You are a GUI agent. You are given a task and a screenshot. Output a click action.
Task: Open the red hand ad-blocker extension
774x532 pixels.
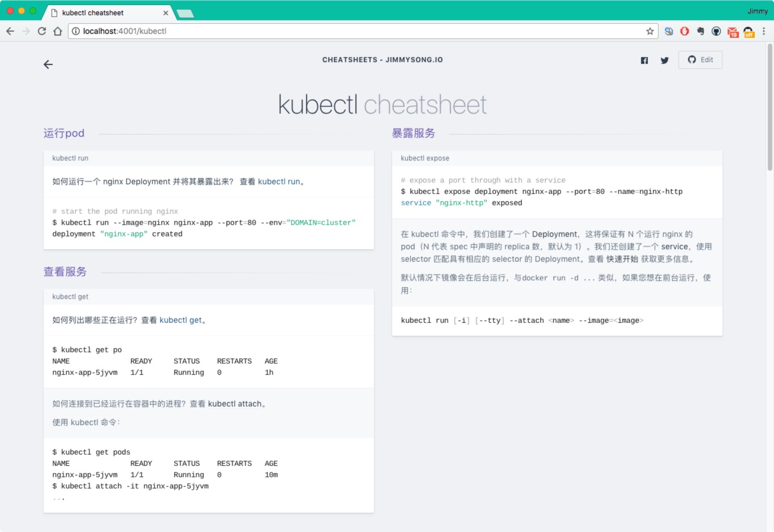(x=685, y=31)
